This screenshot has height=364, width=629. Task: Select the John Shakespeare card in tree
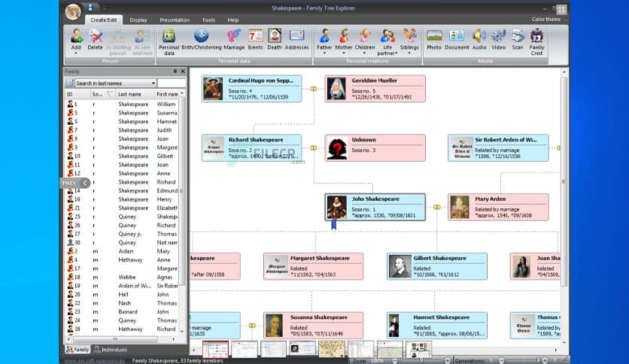coord(375,208)
